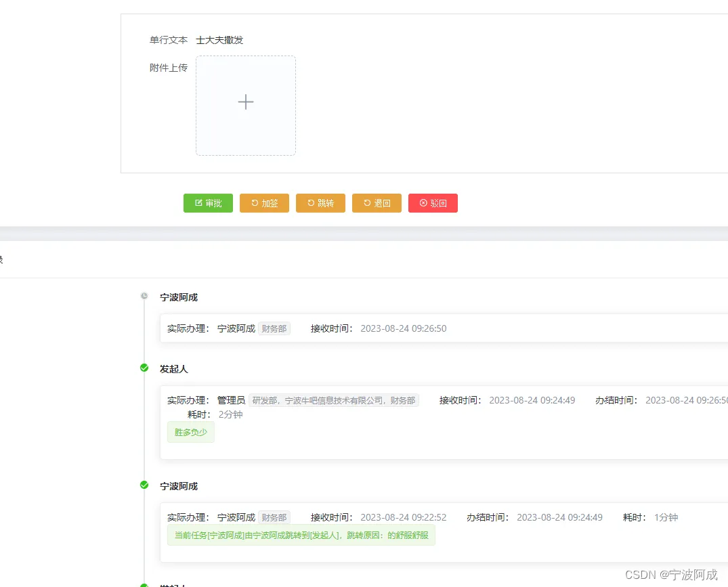The image size is (728, 587).
Task: Click the red 驳回 reject button
Action: click(x=433, y=203)
